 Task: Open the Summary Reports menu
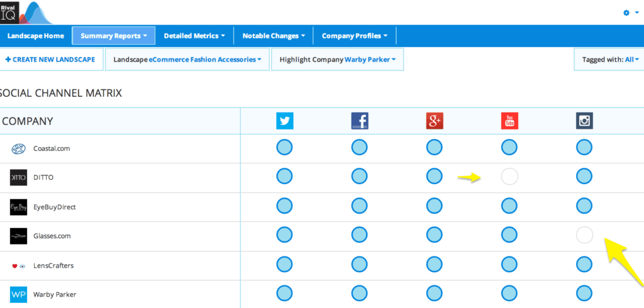click(x=114, y=36)
